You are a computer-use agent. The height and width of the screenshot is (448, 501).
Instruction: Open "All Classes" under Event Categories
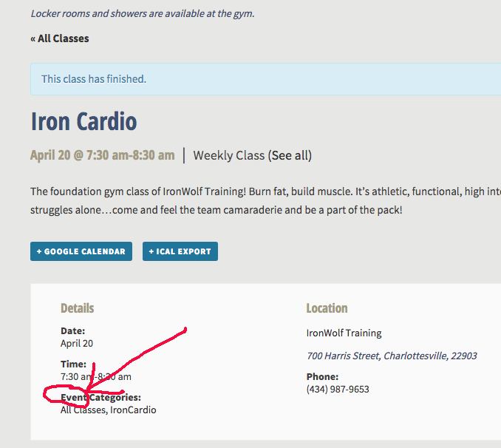83,410
